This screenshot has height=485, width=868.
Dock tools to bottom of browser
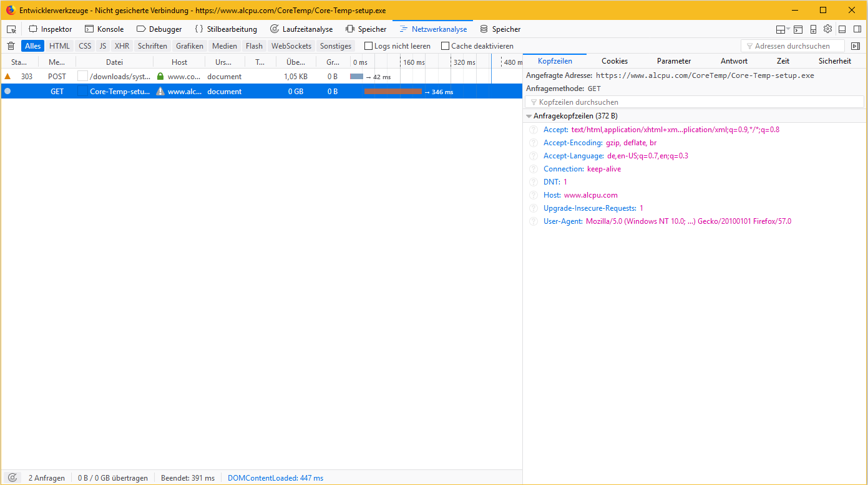[842, 29]
